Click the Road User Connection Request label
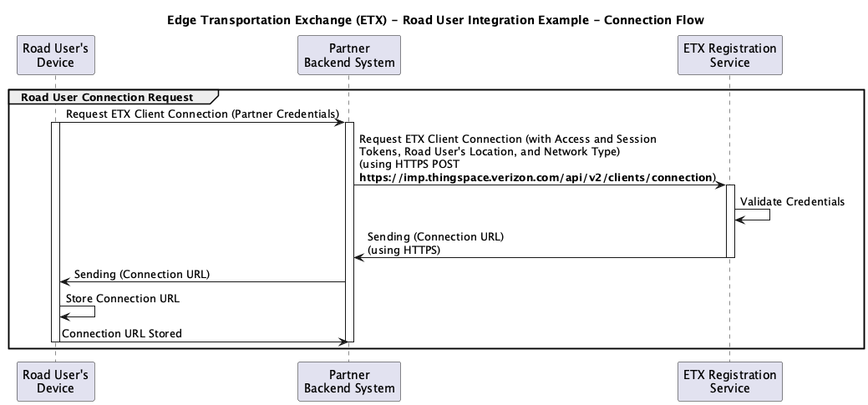 (x=108, y=98)
